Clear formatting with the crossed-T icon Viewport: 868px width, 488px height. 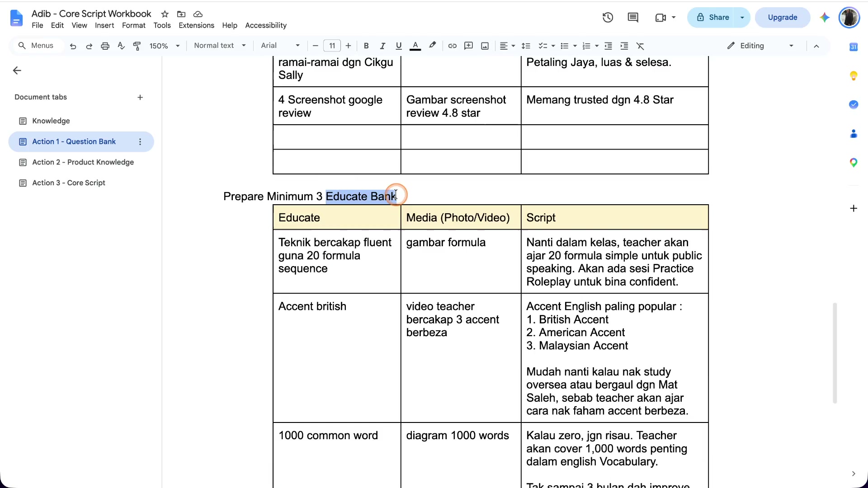[640, 46]
